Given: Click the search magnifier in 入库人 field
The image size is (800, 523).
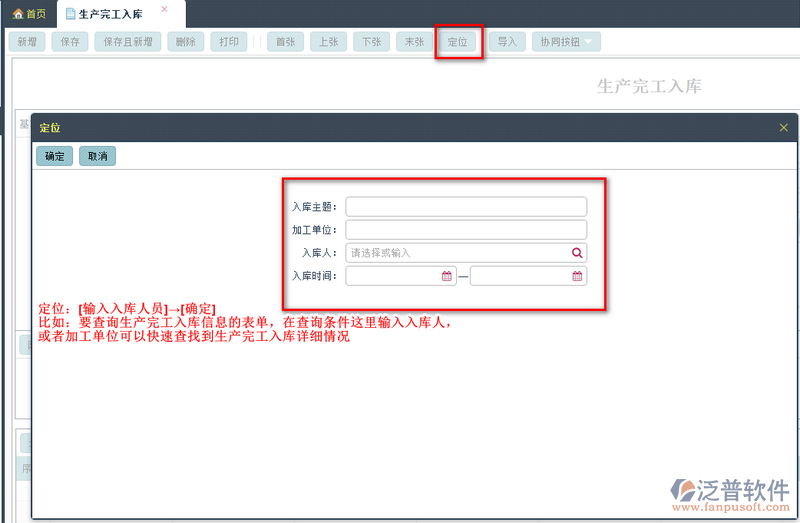Looking at the screenshot, I should [577, 253].
